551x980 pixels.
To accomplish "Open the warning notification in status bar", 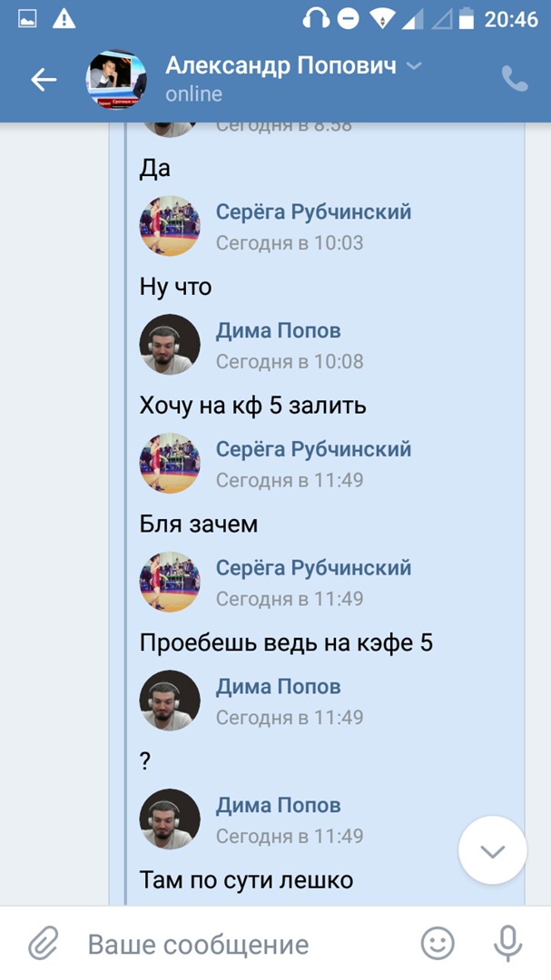I will (x=64, y=19).
